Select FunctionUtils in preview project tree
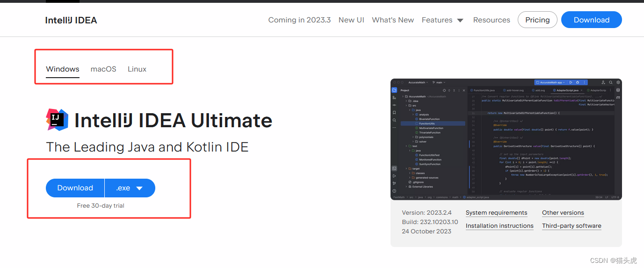 [x=433, y=123]
